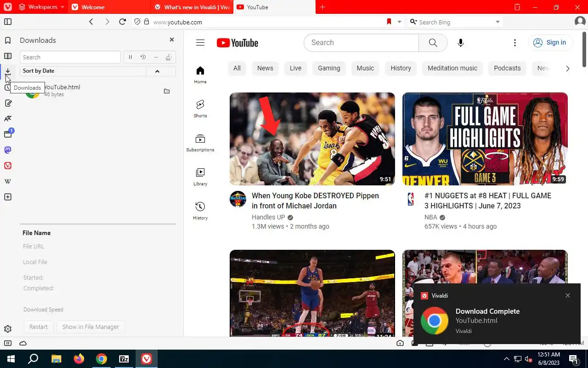Open the profile avatar icon
Screen dimensions: 588x368
point(580,22)
